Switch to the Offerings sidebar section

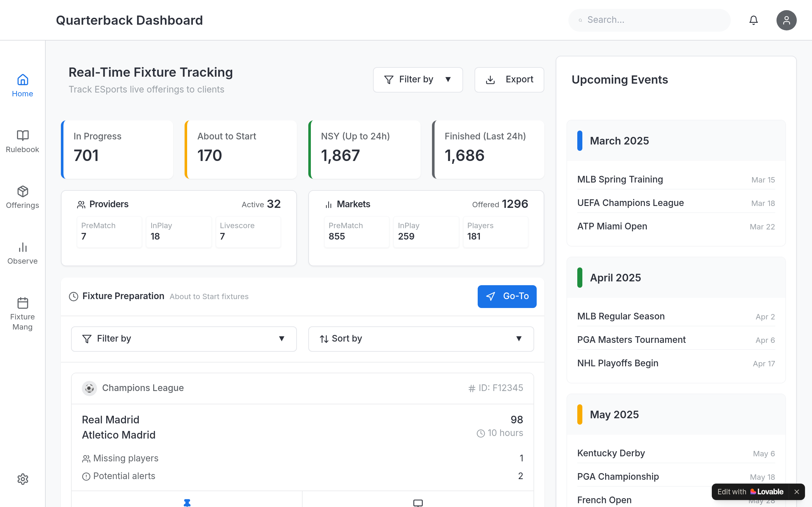(x=23, y=197)
